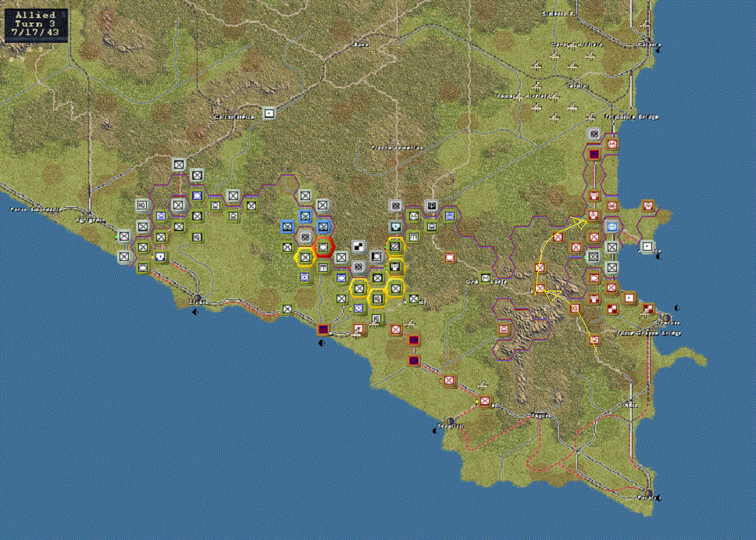Select the unit inside the mountain enclave
The image size is (756, 540).
coord(504,330)
